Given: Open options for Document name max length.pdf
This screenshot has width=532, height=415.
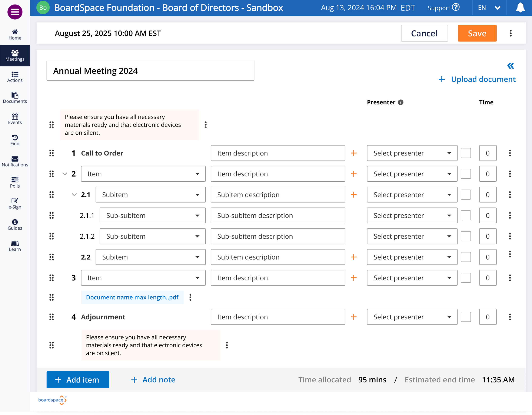Looking at the screenshot, I should coord(190,297).
